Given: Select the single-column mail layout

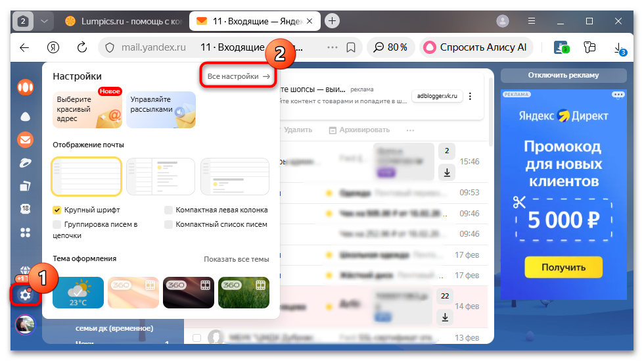Looking at the screenshot, I should tap(87, 176).
